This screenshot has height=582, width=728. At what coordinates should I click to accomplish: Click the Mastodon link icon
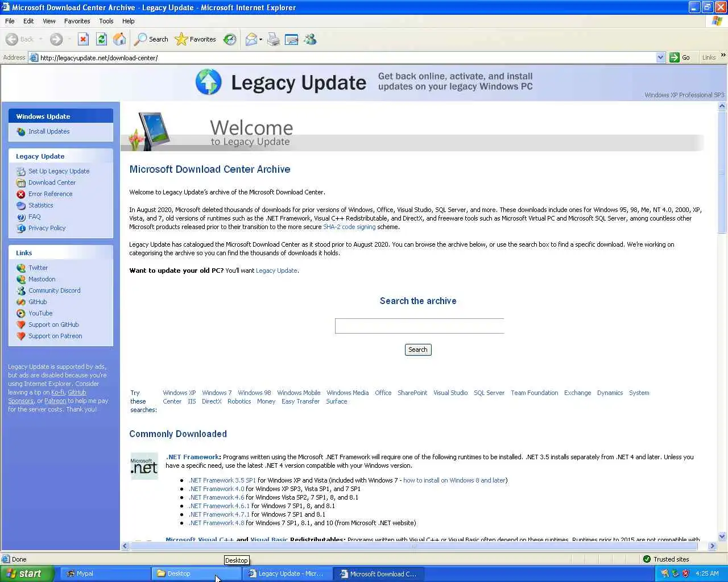(21, 279)
